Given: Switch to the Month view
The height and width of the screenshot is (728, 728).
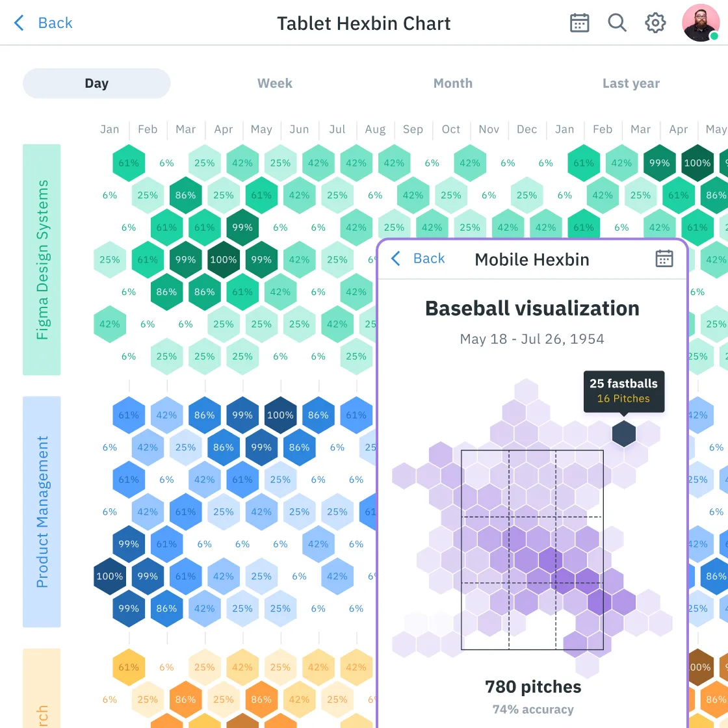Looking at the screenshot, I should click(x=452, y=83).
